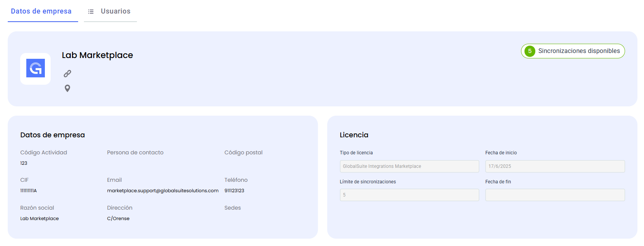The width and height of the screenshot is (644, 246).
Task: Click the Lab Marketplace header title
Action: coord(97,55)
